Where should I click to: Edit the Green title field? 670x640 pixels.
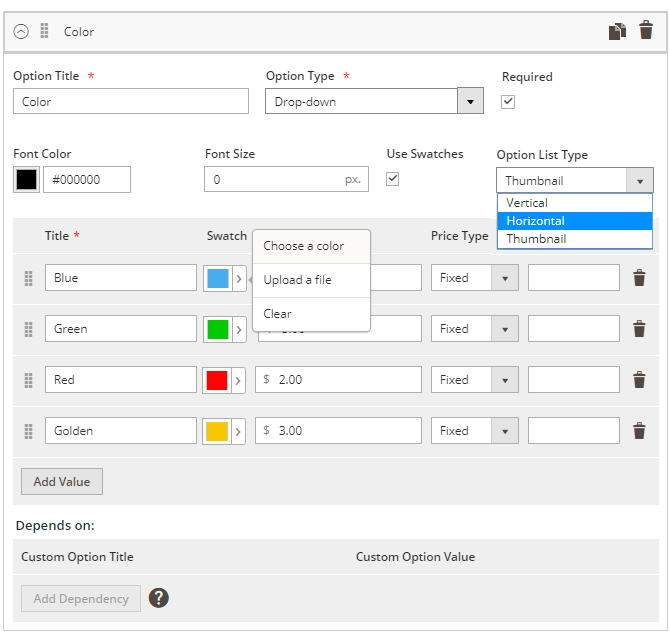tap(121, 329)
